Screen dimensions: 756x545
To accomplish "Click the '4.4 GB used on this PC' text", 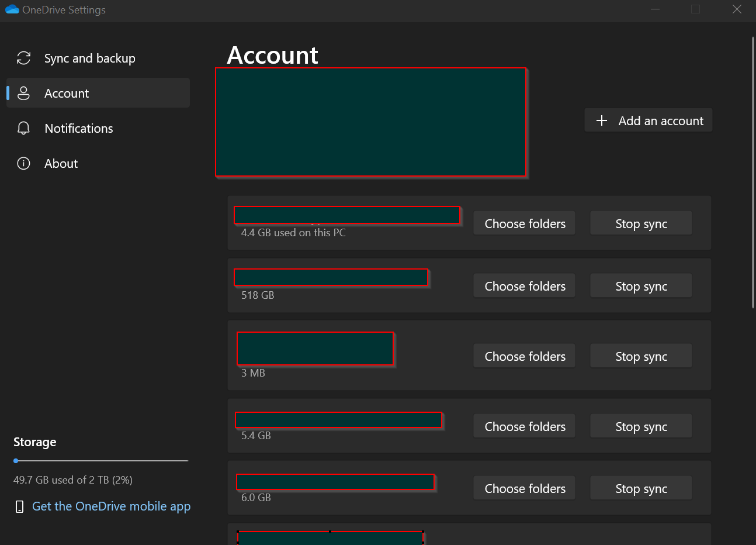I will pos(293,233).
